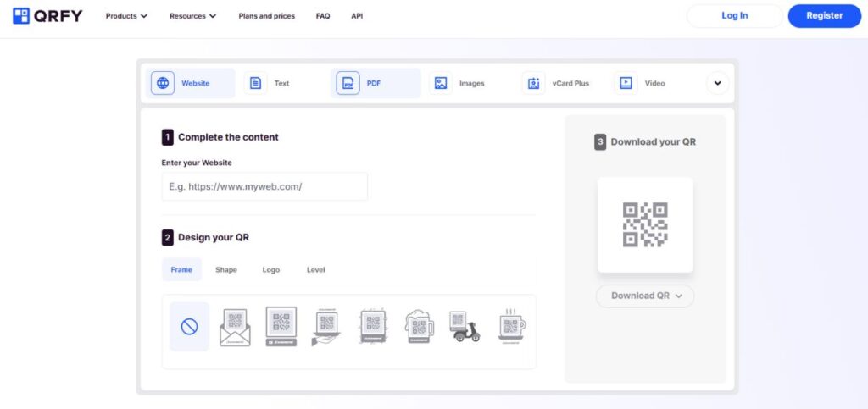
Task: Select the beer mug frame
Action: pos(419,327)
